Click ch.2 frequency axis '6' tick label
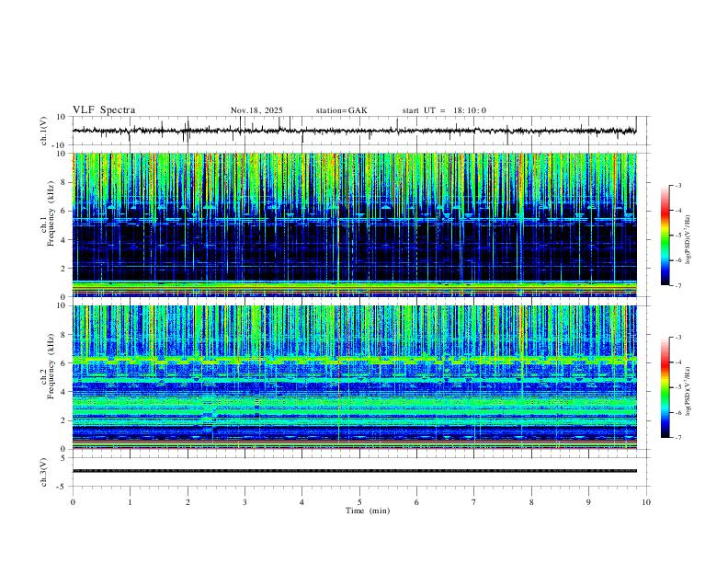Screen dimensions: 728x563 64,363
